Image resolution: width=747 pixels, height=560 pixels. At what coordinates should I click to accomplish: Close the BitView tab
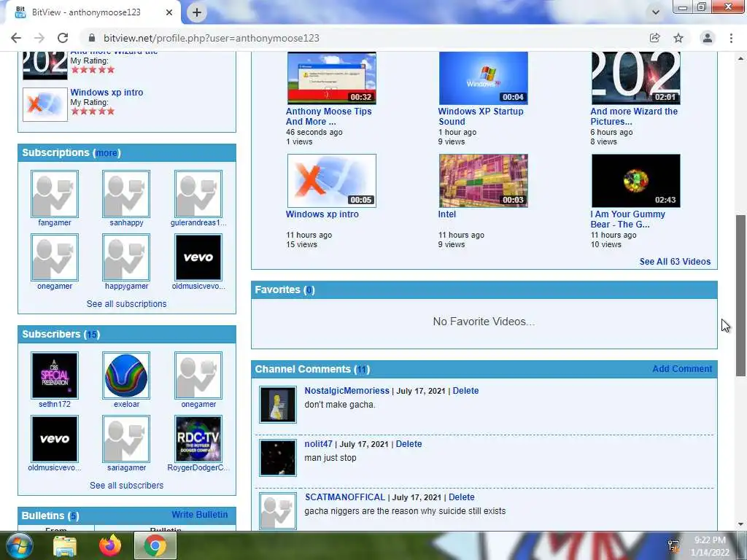[169, 12]
